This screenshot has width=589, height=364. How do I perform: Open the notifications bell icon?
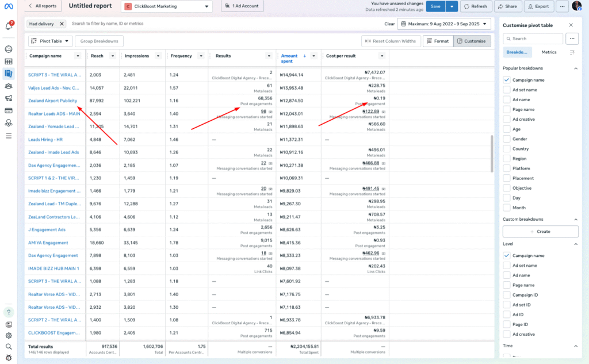(9, 26)
